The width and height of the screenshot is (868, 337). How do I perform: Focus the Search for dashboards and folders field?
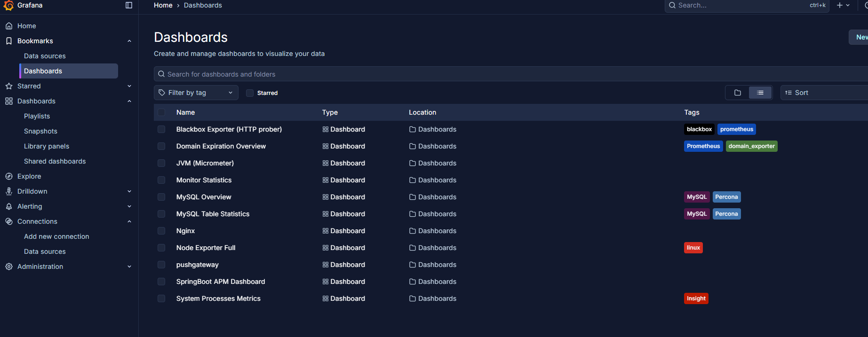(511, 74)
